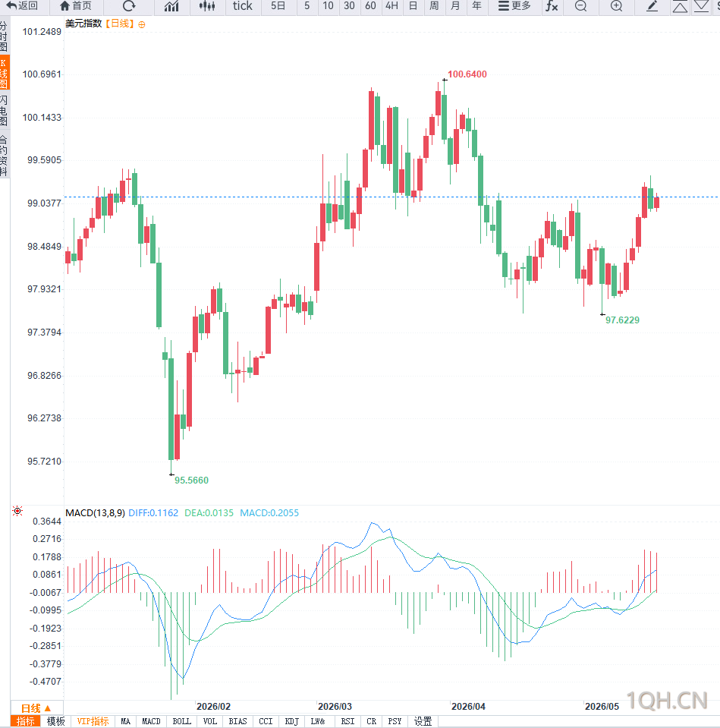Apply the BIAS indicator
The image size is (720, 728).
pyautogui.click(x=238, y=721)
